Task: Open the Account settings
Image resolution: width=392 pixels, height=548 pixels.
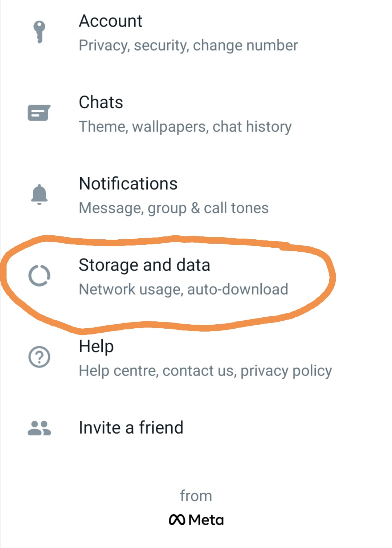Action: [196, 33]
